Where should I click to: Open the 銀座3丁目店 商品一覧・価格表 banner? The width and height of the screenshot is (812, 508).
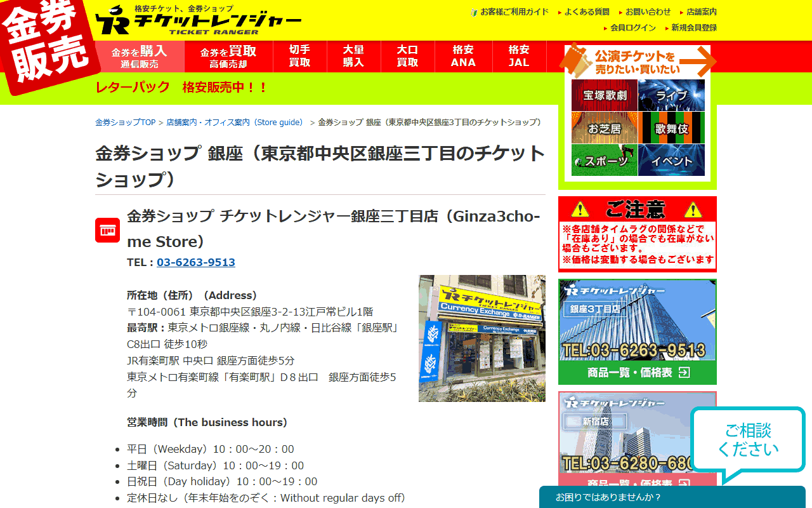point(638,332)
